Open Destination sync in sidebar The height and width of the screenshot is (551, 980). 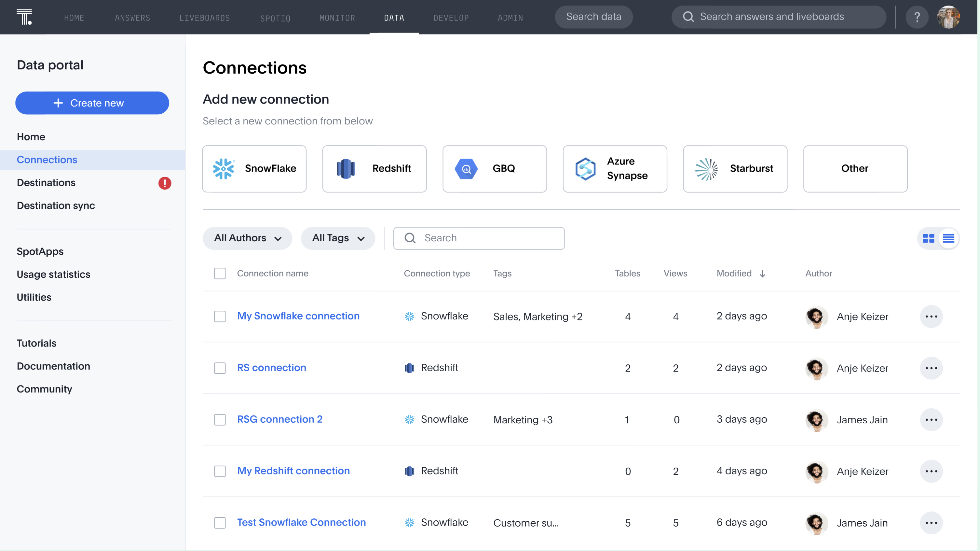56,205
